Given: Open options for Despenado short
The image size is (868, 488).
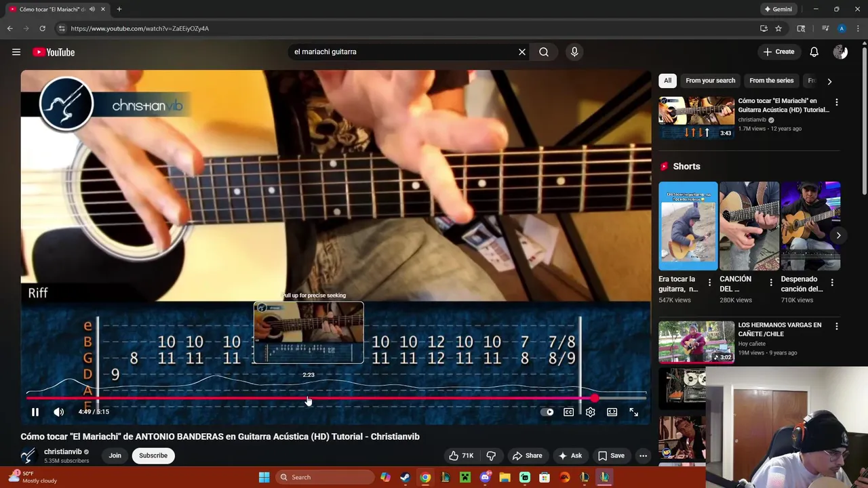Looking at the screenshot, I should point(831,283).
